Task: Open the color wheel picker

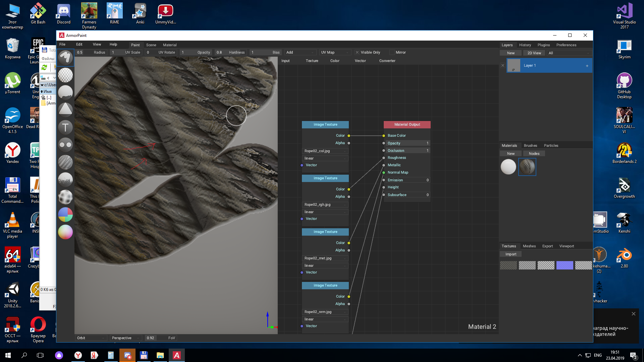Action: [65, 232]
